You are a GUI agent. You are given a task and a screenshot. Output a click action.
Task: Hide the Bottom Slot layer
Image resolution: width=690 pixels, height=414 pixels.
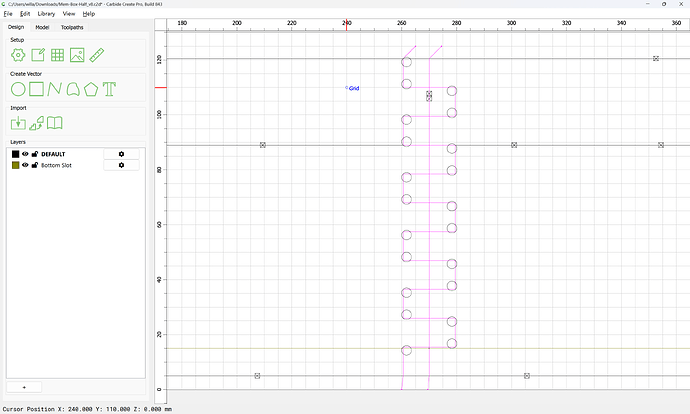25,165
